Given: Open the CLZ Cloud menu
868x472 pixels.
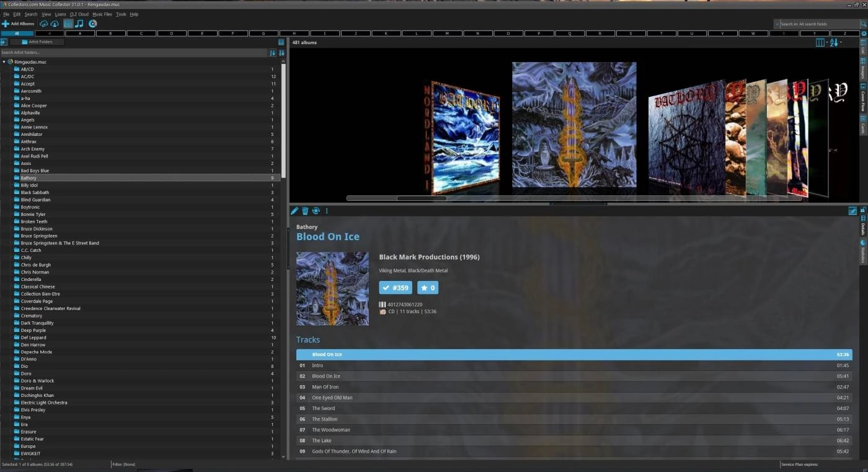Looking at the screenshot, I should 79,14.
